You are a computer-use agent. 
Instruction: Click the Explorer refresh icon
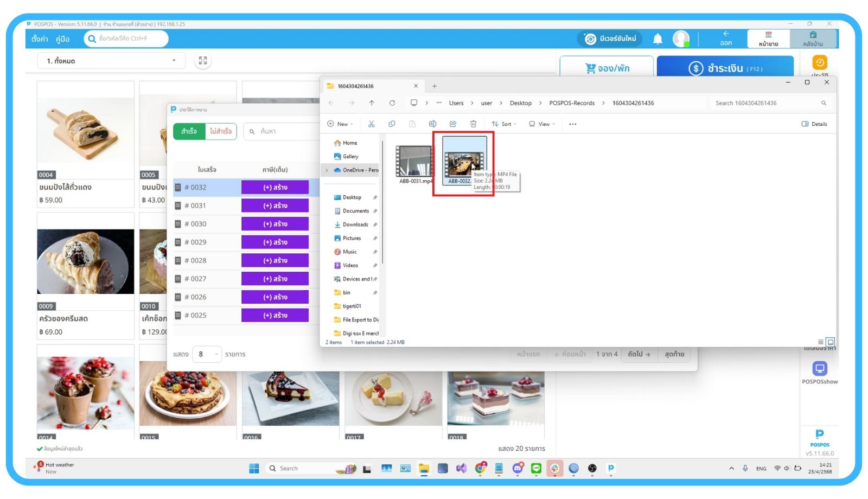click(392, 103)
